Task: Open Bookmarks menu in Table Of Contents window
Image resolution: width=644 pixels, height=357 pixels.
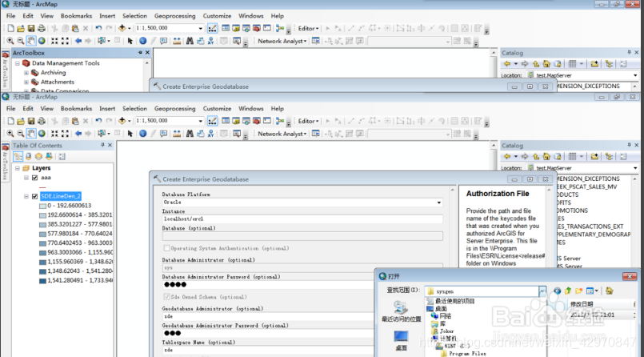Action: coord(76,108)
